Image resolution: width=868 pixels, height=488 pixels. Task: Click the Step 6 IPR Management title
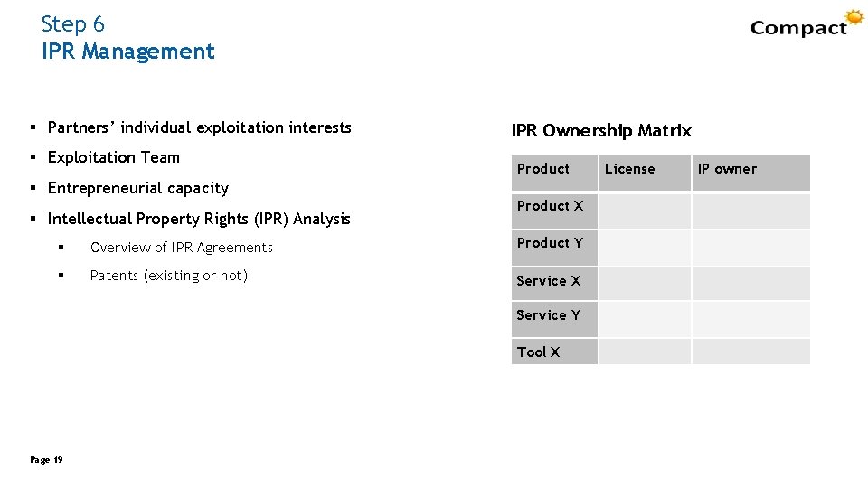point(127,38)
